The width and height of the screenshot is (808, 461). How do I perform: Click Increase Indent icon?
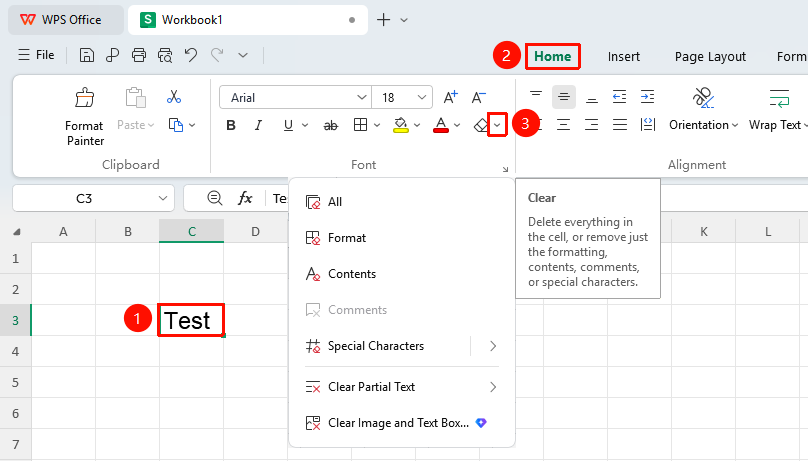tap(647, 96)
